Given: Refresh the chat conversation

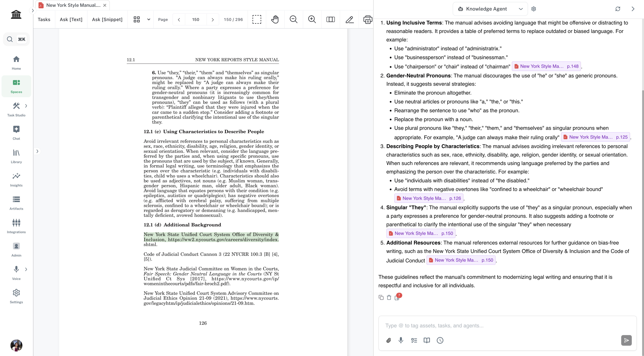Looking at the screenshot, I should pyautogui.click(x=617, y=9).
